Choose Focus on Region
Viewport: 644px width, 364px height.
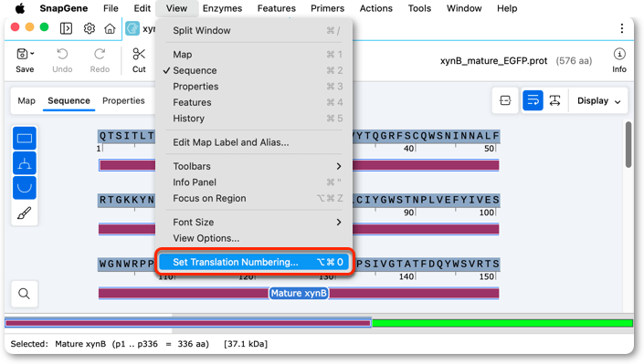coord(254,198)
